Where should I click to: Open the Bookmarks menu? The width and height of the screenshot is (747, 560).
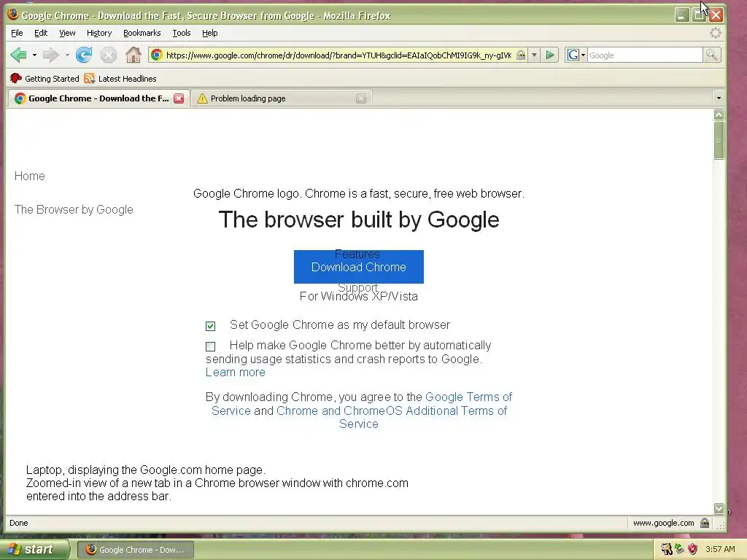point(142,33)
